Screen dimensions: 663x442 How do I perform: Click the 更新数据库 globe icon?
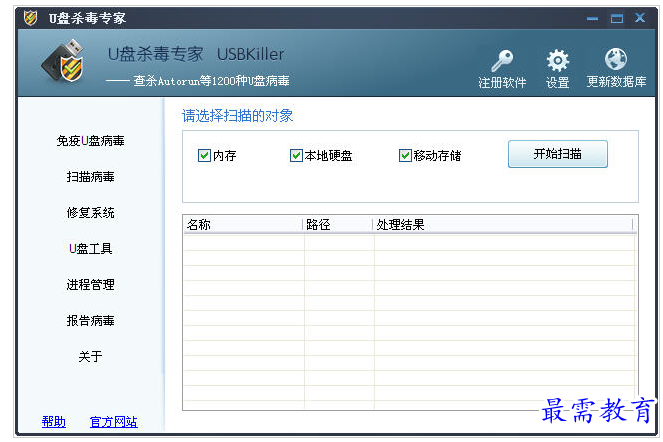tap(616, 59)
